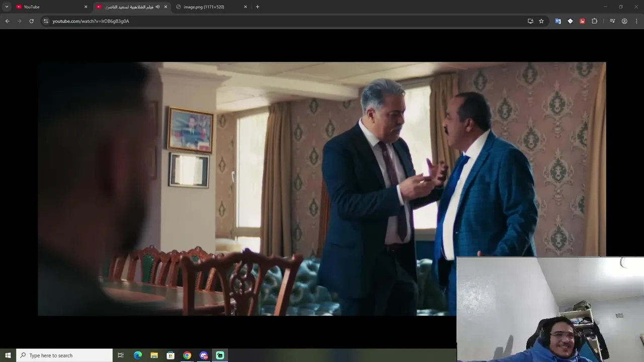Close the image.png tab

click(246, 7)
